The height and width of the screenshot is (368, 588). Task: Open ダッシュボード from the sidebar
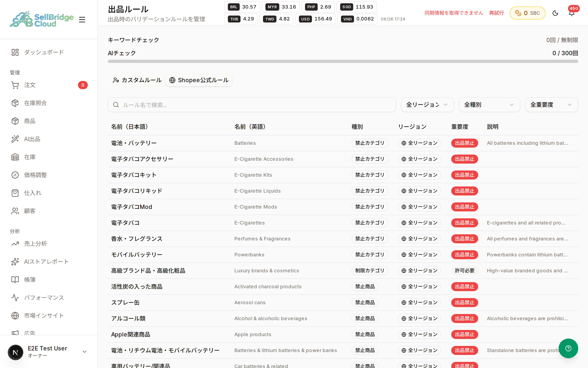(x=49, y=52)
